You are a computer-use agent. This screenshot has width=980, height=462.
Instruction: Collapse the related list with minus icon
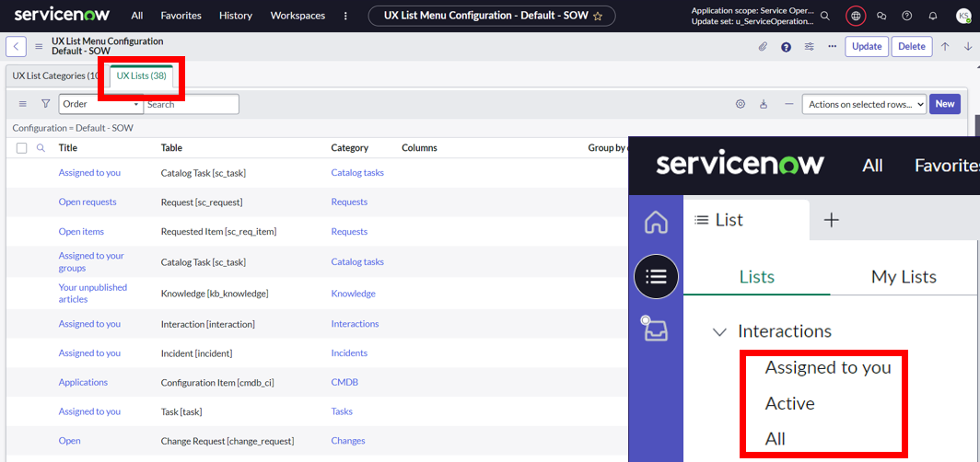[x=788, y=104]
